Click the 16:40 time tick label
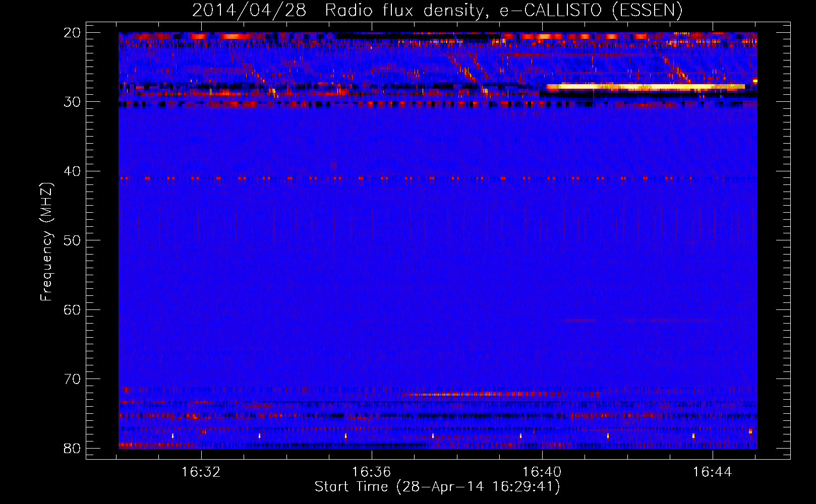Image resolution: width=816 pixels, height=504 pixels. (x=542, y=472)
